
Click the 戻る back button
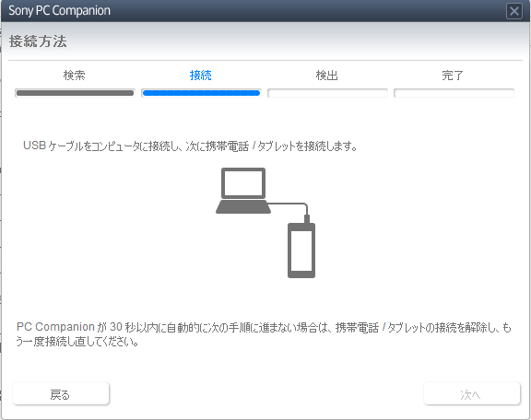pyautogui.click(x=61, y=393)
